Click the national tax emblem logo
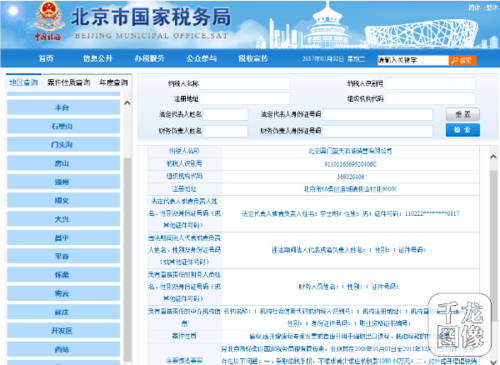The width and height of the screenshot is (500, 365). click(49, 21)
